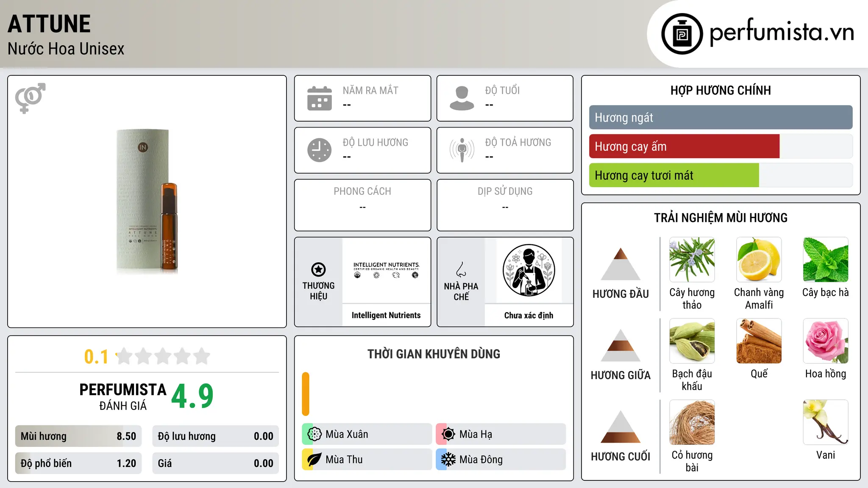The height and width of the screenshot is (488, 868).
Task: Open the Bạch đậu khấu cardamom image
Action: coord(692,341)
